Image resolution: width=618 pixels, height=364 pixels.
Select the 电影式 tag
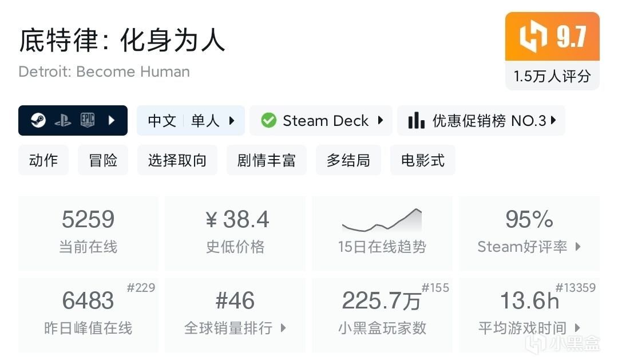tap(423, 160)
